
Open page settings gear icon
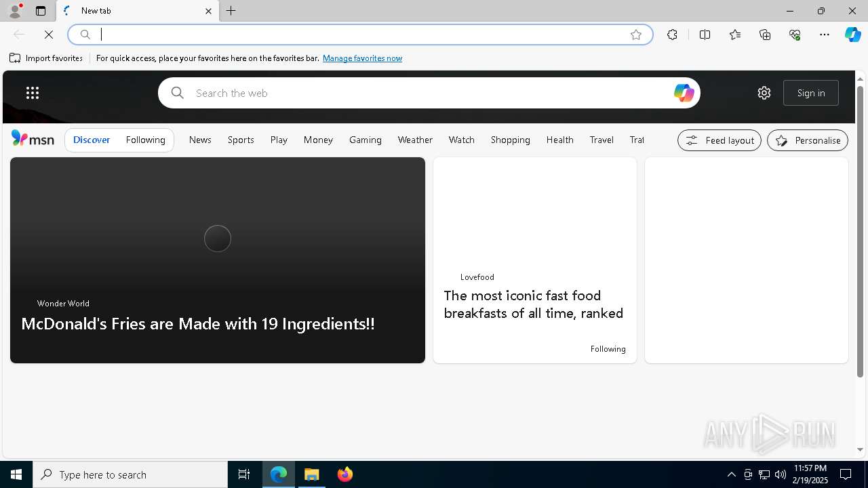(764, 93)
